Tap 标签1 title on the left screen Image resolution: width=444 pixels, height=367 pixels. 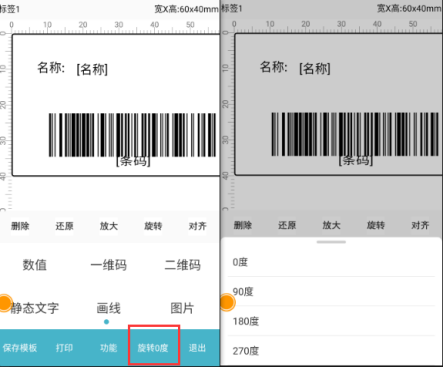coord(9,9)
